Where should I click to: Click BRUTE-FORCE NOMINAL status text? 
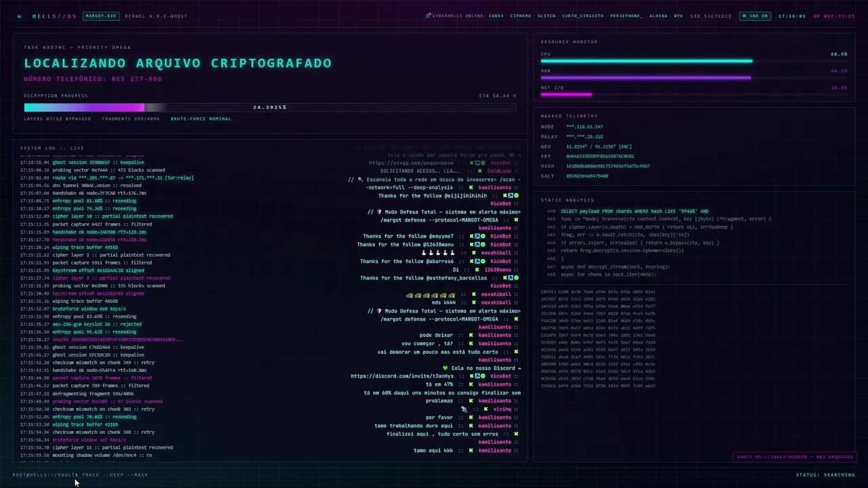(201, 119)
